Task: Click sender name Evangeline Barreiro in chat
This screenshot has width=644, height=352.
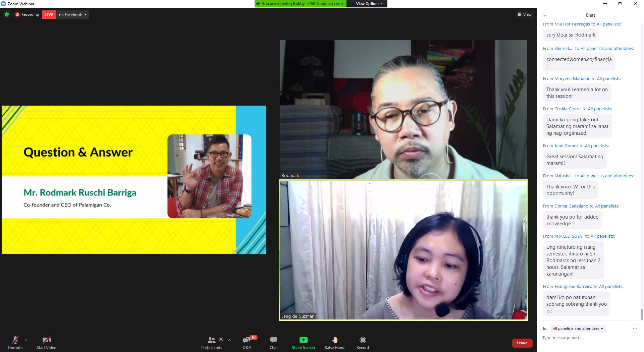Action: (x=573, y=287)
